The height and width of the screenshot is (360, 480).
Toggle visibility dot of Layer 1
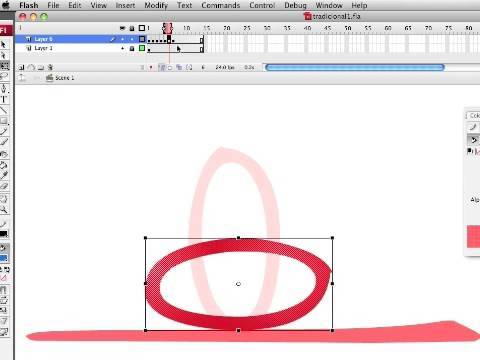coord(123,48)
